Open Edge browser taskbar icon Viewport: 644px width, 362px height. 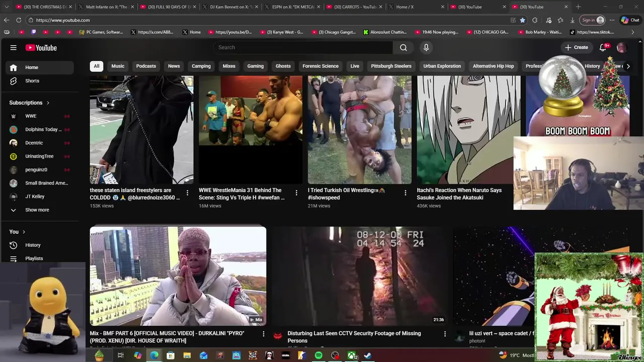(154, 355)
